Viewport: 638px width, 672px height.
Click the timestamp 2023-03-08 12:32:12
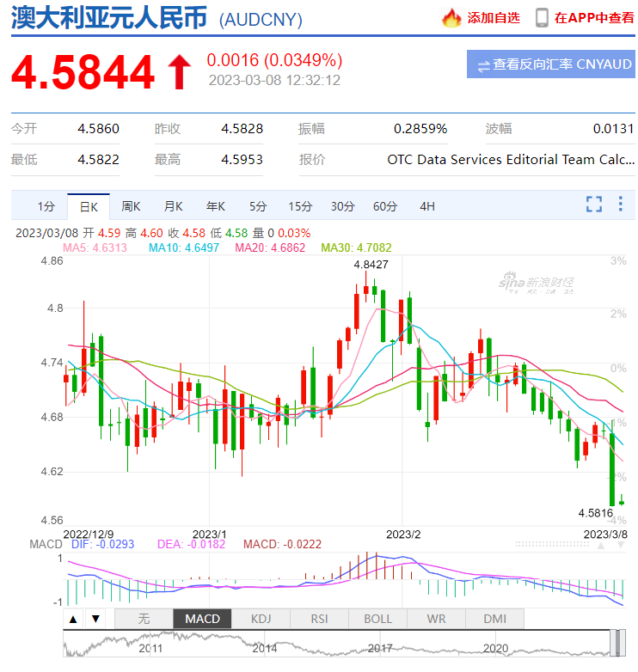274,80
